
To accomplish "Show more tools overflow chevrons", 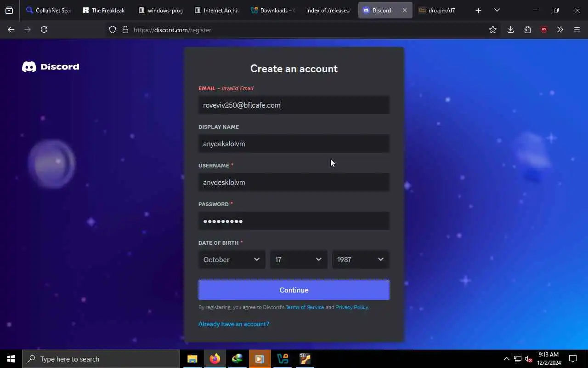I will coord(560,29).
